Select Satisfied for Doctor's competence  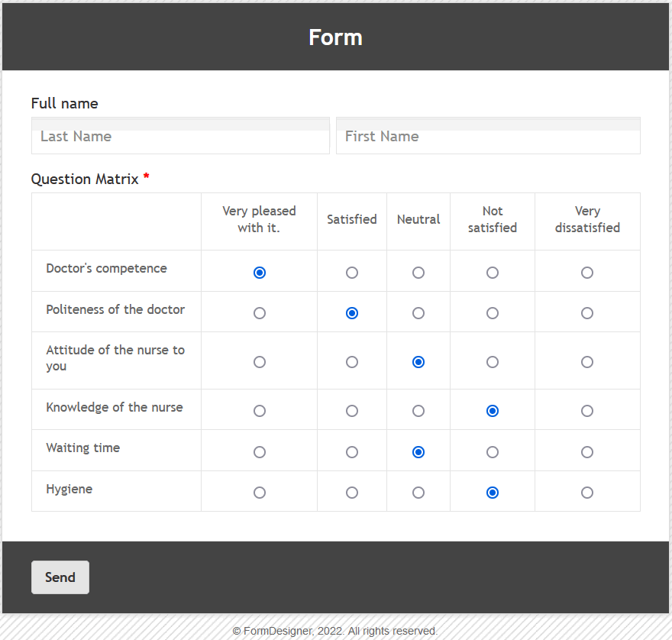coord(352,273)
